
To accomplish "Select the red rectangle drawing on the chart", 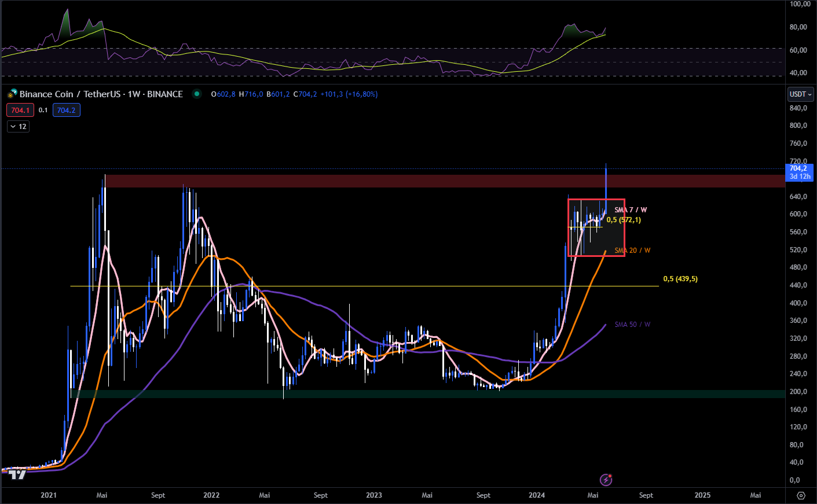I will point(624,231).
